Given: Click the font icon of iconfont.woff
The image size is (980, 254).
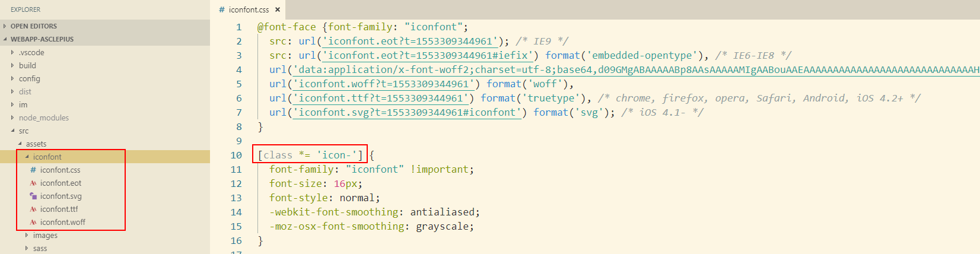Looking at the screenshot, I should tap(33, 223).
